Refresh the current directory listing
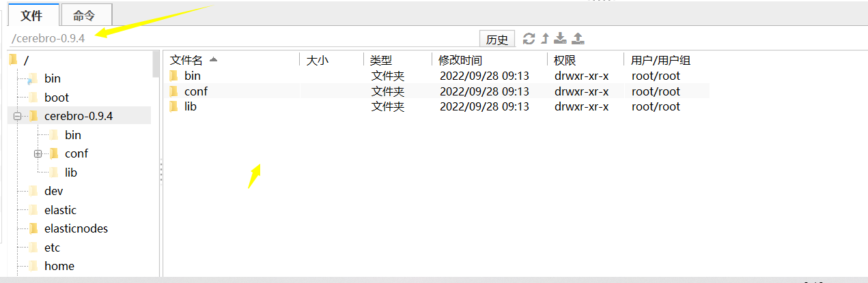The width and height of the screenshot is (868, 283). click(x=529, y=39)
